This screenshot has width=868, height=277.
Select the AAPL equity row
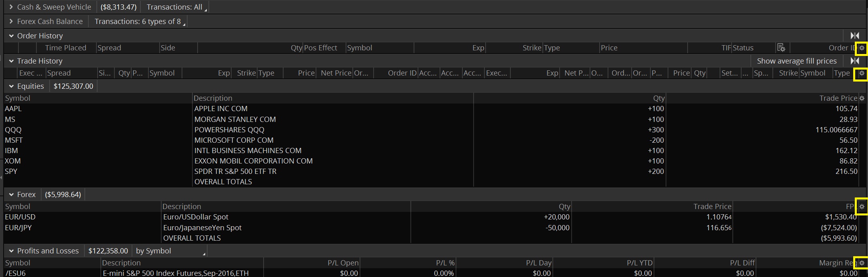click(431, 109)
